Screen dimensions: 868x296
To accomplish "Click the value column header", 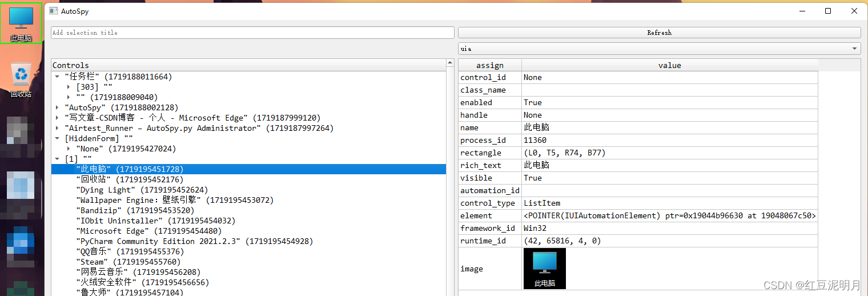I will [670, 65].
